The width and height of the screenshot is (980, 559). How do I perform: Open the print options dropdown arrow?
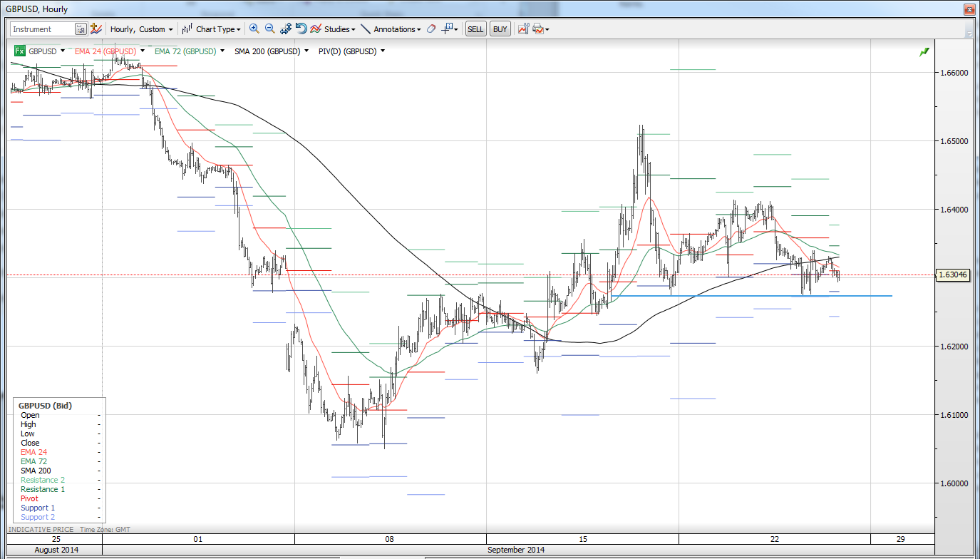547,29
